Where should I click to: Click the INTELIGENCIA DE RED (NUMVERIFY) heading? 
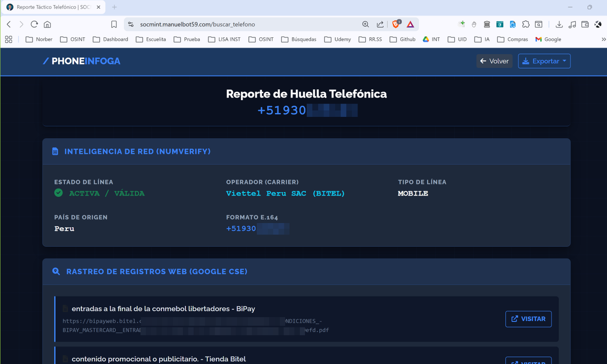[138, 152]
